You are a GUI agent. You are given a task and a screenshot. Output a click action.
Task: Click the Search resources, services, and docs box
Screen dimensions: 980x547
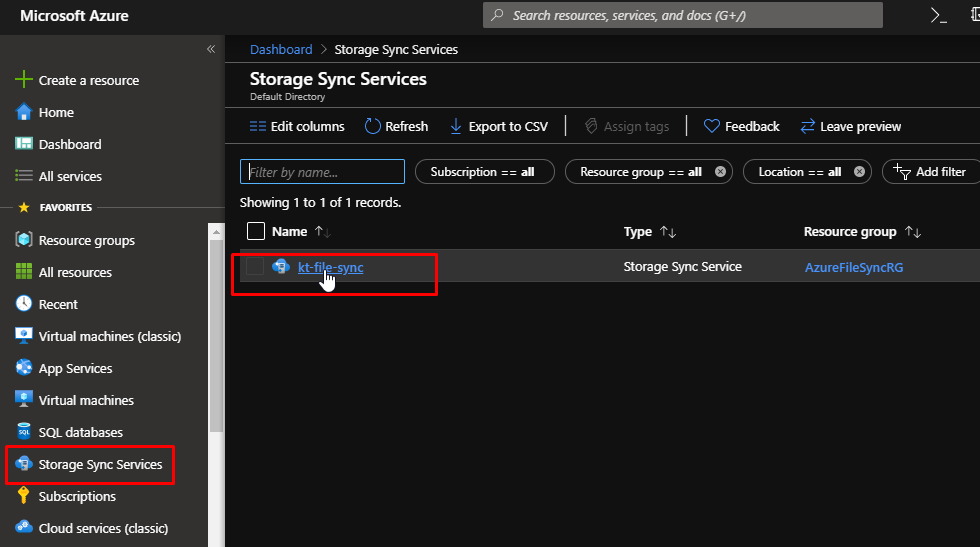(682, 15)
